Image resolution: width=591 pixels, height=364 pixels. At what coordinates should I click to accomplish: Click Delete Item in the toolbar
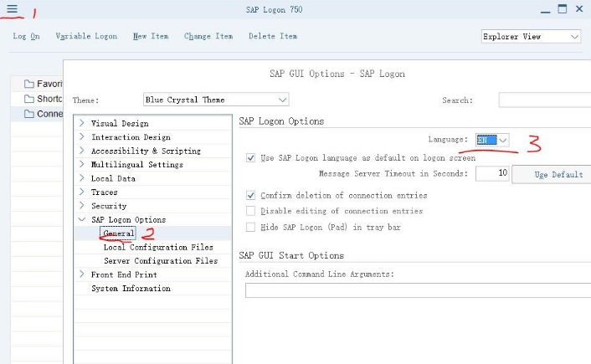tap(273, 36)
